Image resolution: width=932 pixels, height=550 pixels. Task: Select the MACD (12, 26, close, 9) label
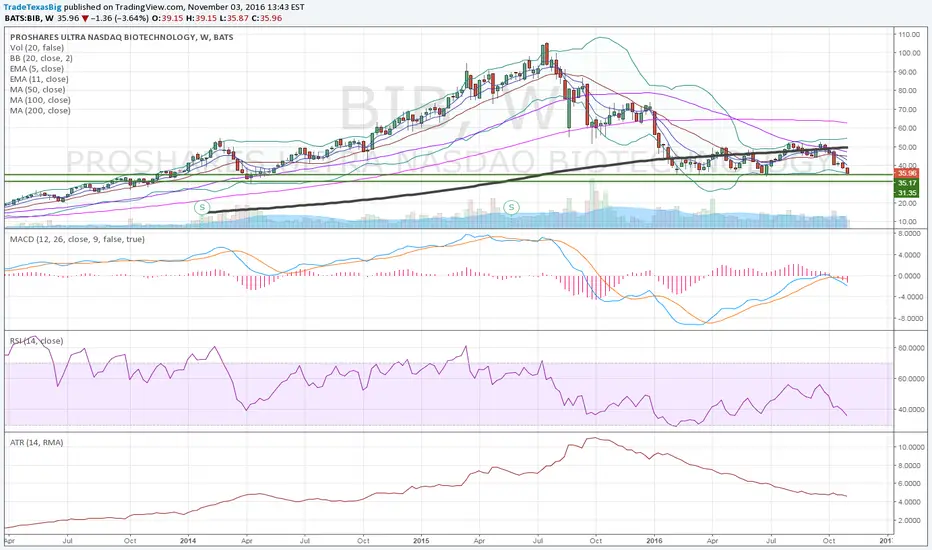pos(77,239)
